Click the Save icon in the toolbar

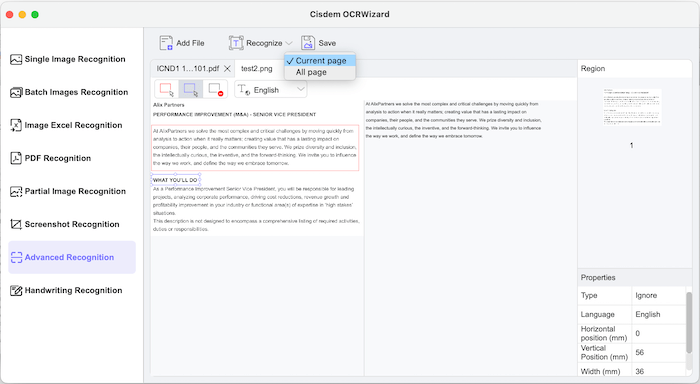(x=308, y=43)
